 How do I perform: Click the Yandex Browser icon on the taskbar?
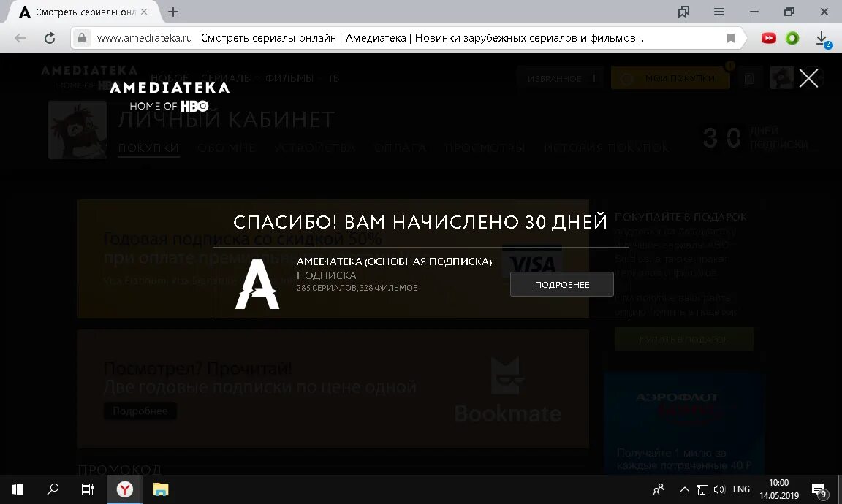[x=124, y=489]
